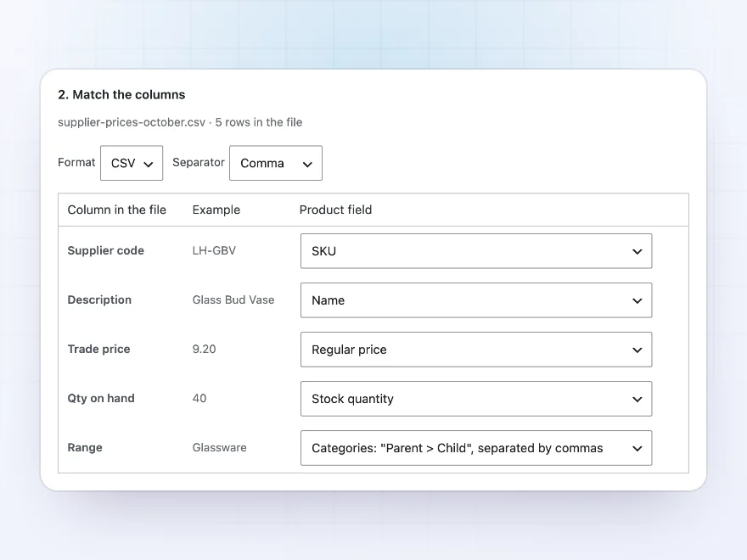Click the example value '9.20'
The width and height of the screenshot is (747, 560).
[204, 349]
